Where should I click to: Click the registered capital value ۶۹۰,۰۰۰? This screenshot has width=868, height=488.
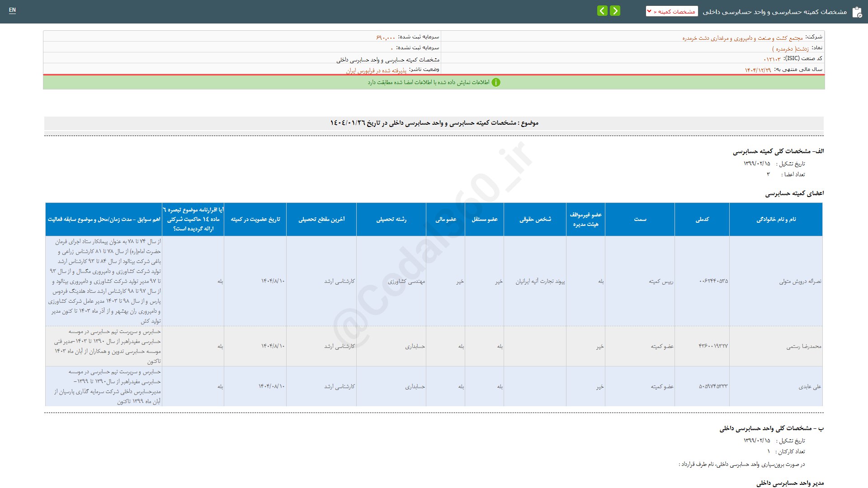[386, 37]
